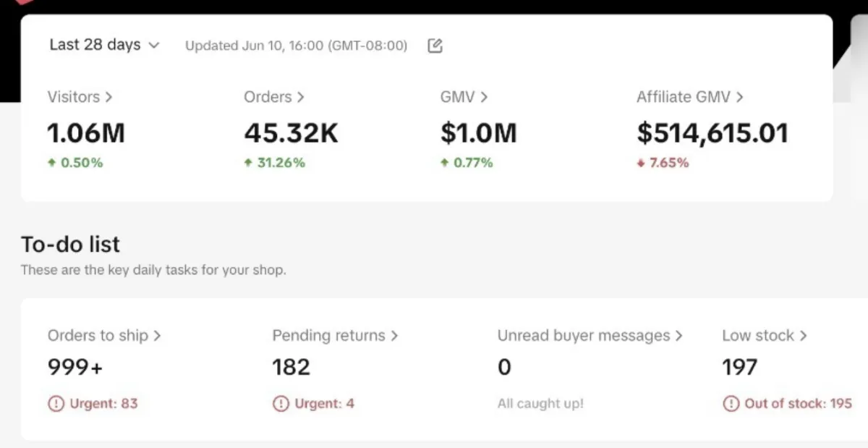Open the Low stock products list
868x448 pixels.
pyautogui.click(x=764, y=336)
